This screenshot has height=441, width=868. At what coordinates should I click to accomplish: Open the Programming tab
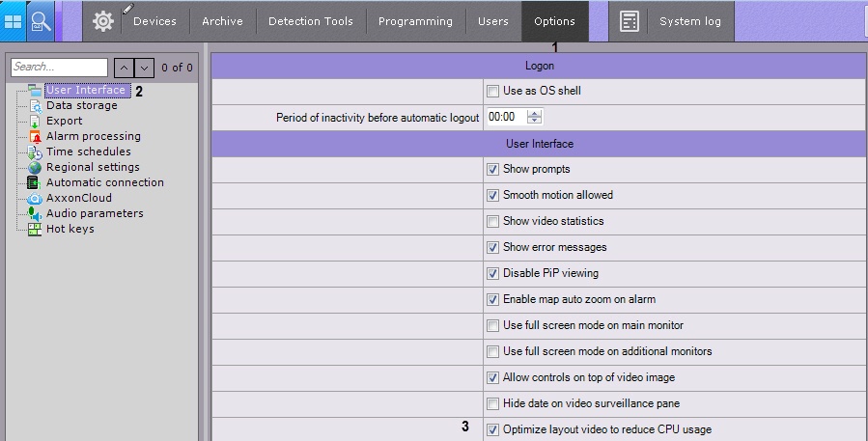415,21
